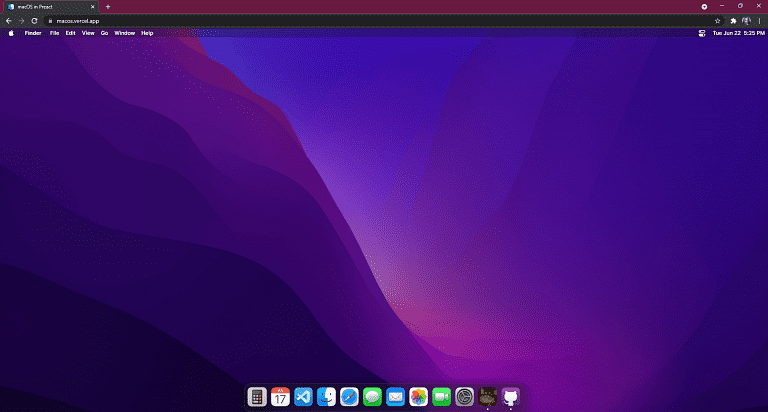Screen dimensions: 768x412
Task: Go back in browser history
Action: coord(9,21)
